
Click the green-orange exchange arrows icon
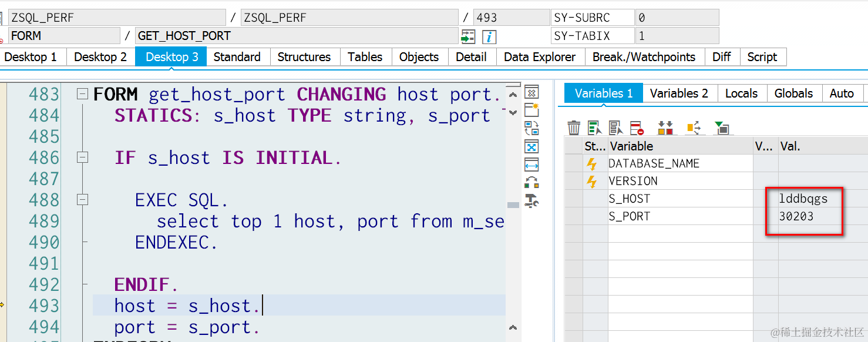click(531, 182)
